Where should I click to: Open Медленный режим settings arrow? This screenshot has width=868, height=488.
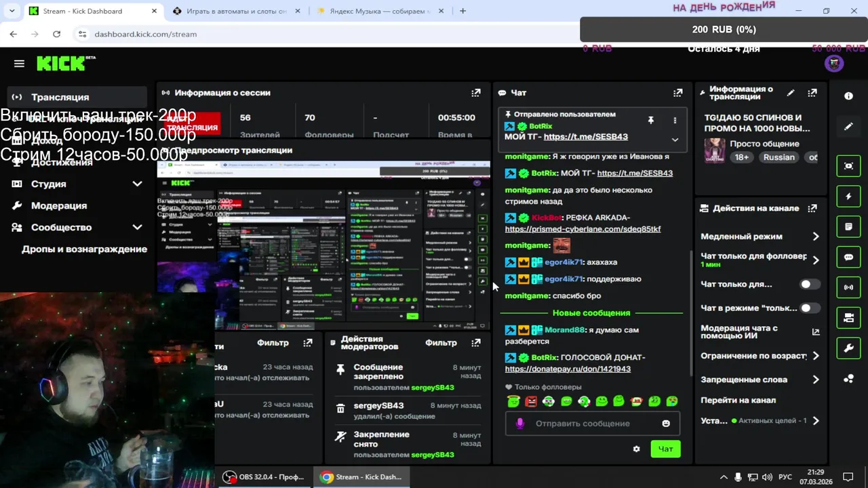(816, 237)
